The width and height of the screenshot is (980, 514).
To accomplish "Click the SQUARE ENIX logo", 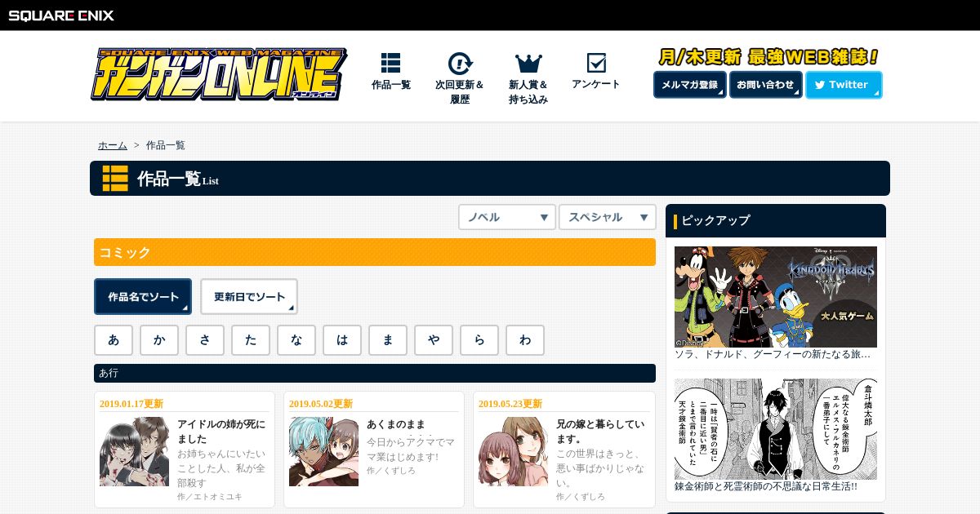I will (61, 15).
